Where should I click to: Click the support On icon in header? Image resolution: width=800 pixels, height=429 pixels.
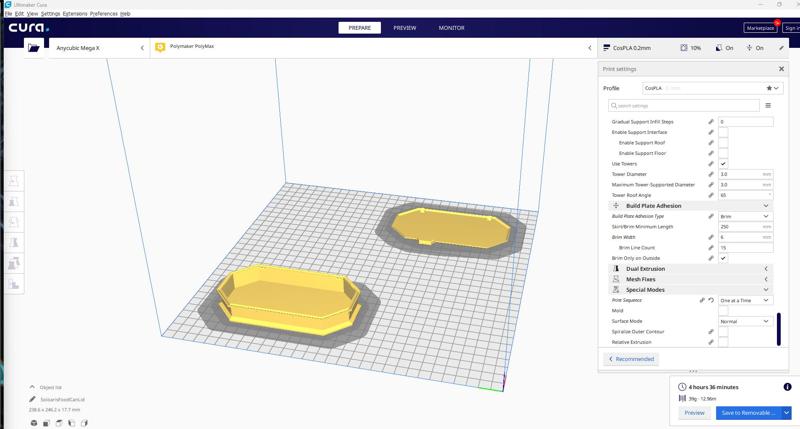[x=718, y=47]
